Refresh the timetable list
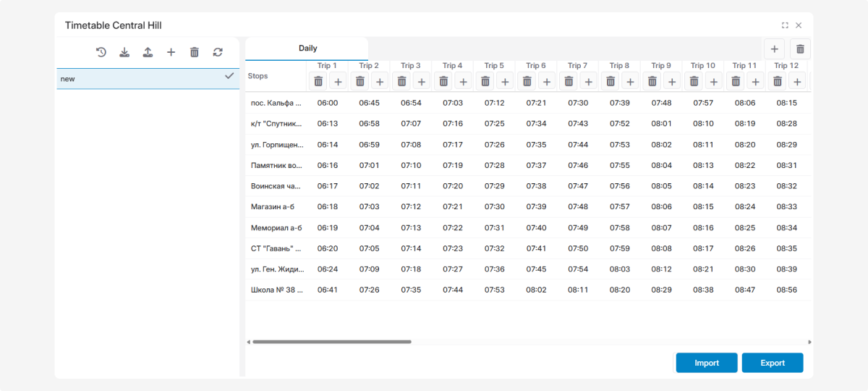868x391 pixels. 218,52
